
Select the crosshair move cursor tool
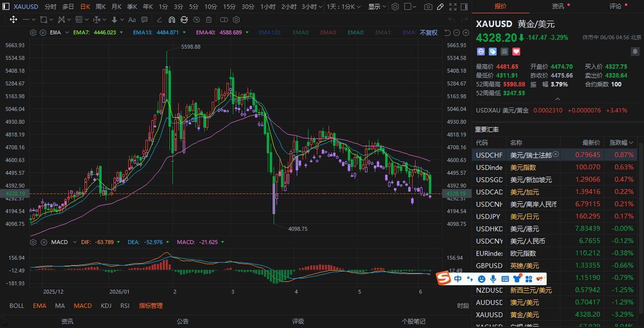[13, 20]
